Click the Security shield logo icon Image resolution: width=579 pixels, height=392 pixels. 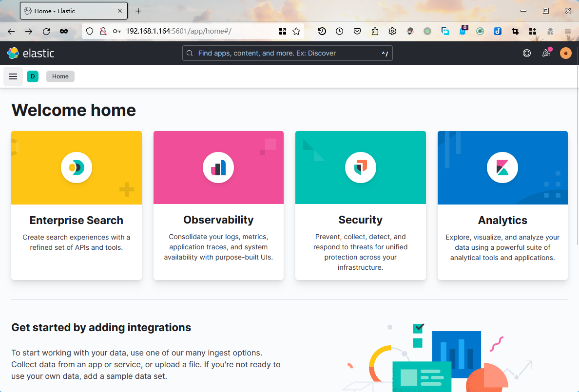[361, 168]
